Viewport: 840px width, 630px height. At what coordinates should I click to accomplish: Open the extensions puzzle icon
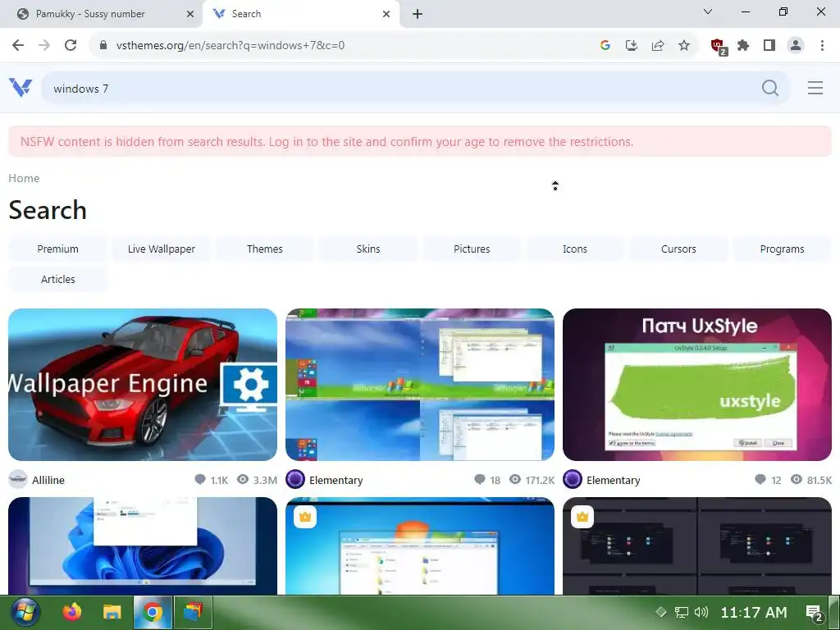click(x=743, y=45)
